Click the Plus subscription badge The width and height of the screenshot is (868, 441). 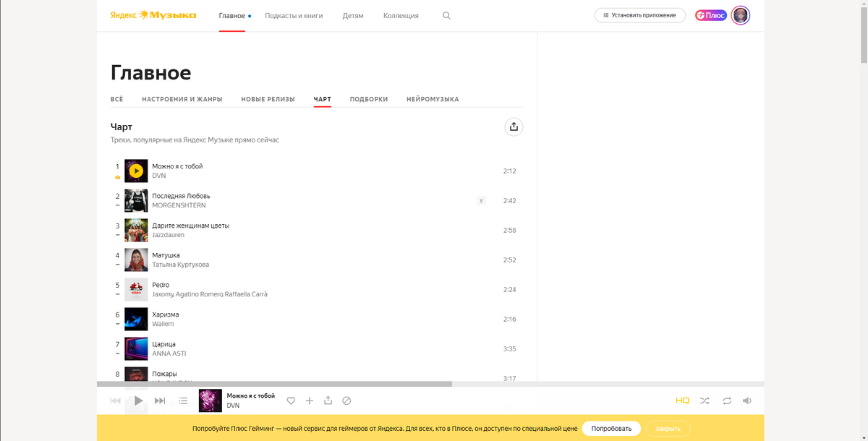711,15
